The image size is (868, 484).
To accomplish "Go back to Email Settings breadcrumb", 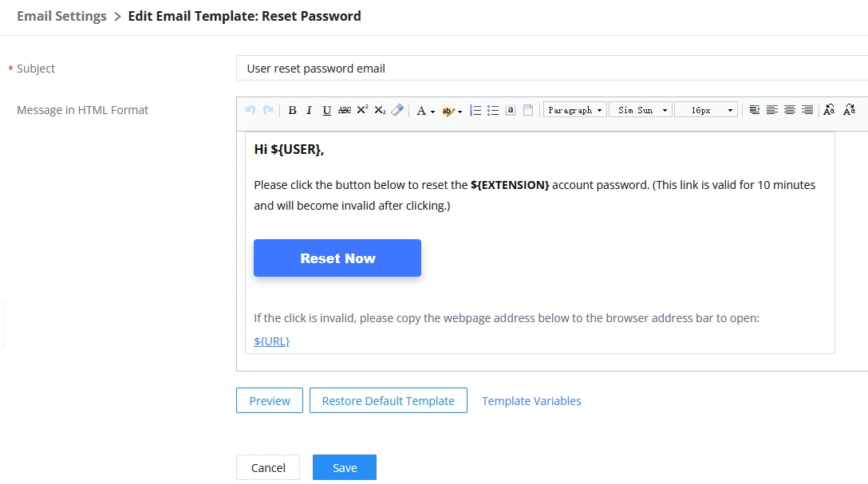I will coord(61,16).
